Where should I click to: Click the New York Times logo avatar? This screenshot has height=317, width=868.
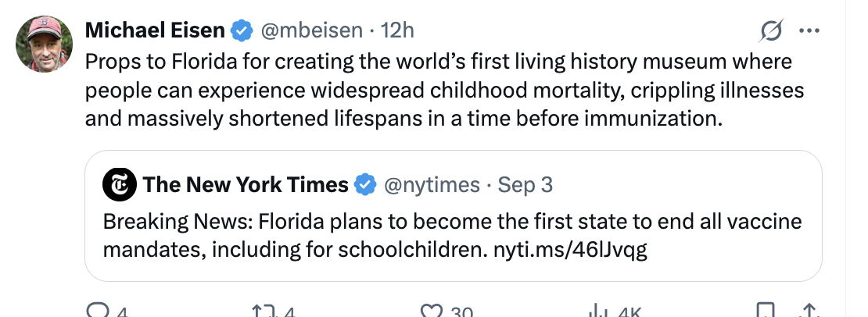(x=118, y=184)
